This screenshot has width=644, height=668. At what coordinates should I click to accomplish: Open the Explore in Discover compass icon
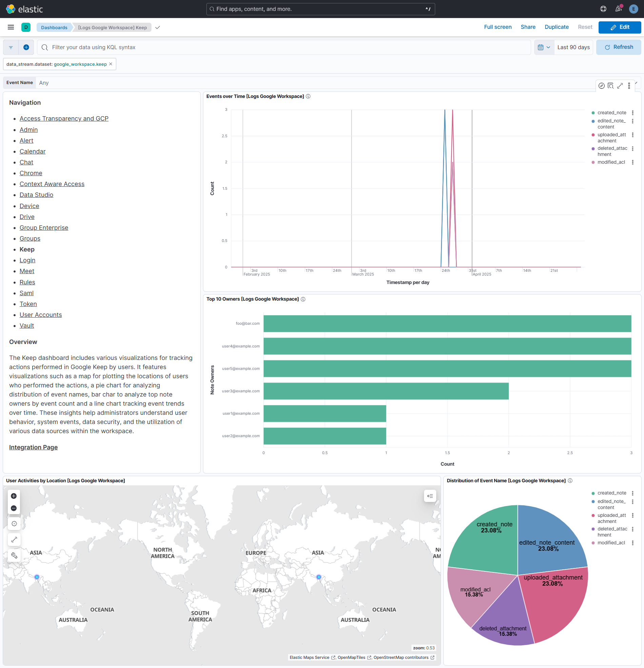pyautogui.click(x=601, y=86)
